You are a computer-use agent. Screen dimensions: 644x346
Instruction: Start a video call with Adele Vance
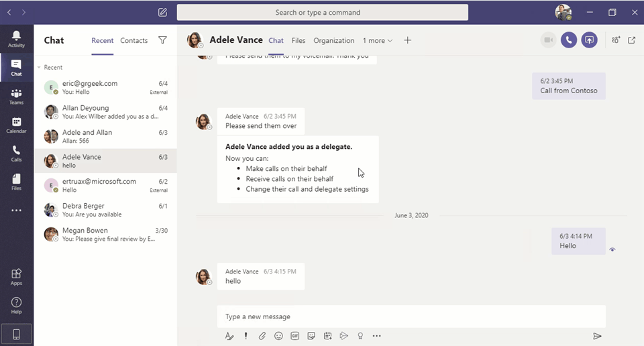click(548, 40)
